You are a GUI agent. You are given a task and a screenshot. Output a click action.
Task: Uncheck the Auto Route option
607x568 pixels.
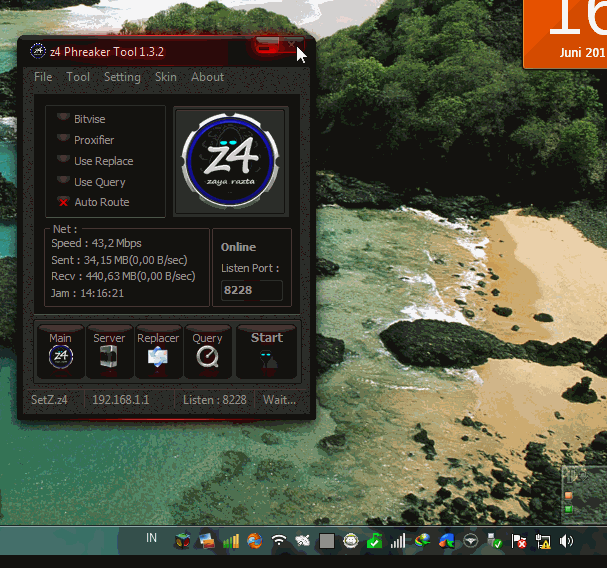63,202
